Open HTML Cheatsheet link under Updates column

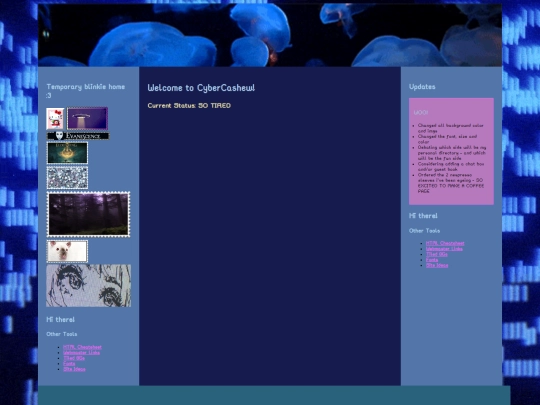pos(445,243)
